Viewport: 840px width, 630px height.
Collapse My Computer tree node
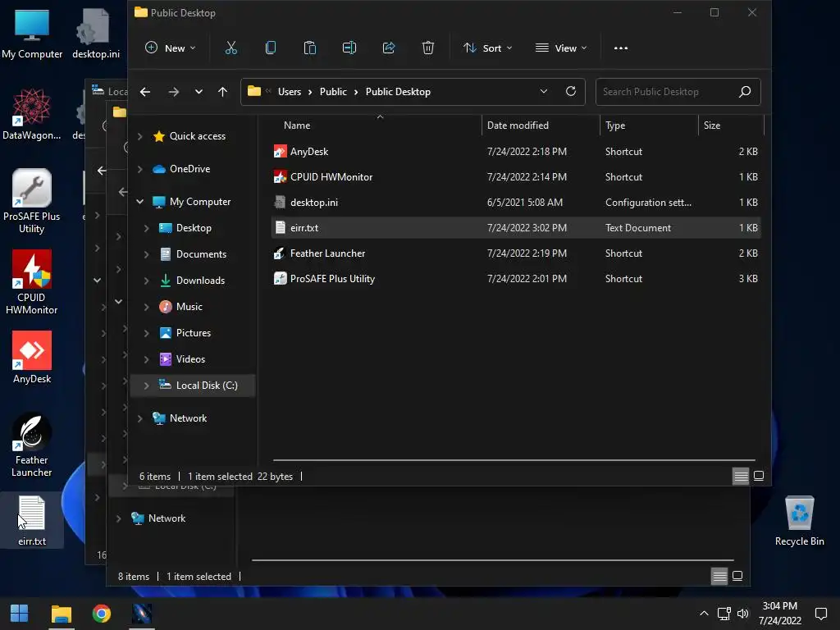(139, 202)
